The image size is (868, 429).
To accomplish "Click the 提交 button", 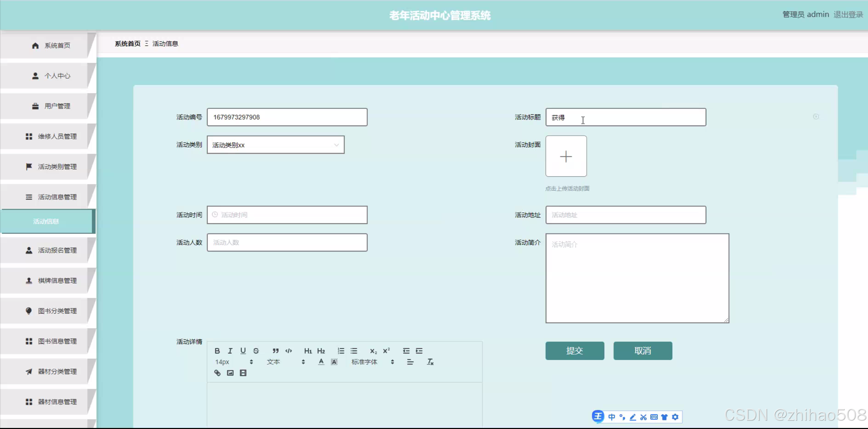I will pos(575,351).
